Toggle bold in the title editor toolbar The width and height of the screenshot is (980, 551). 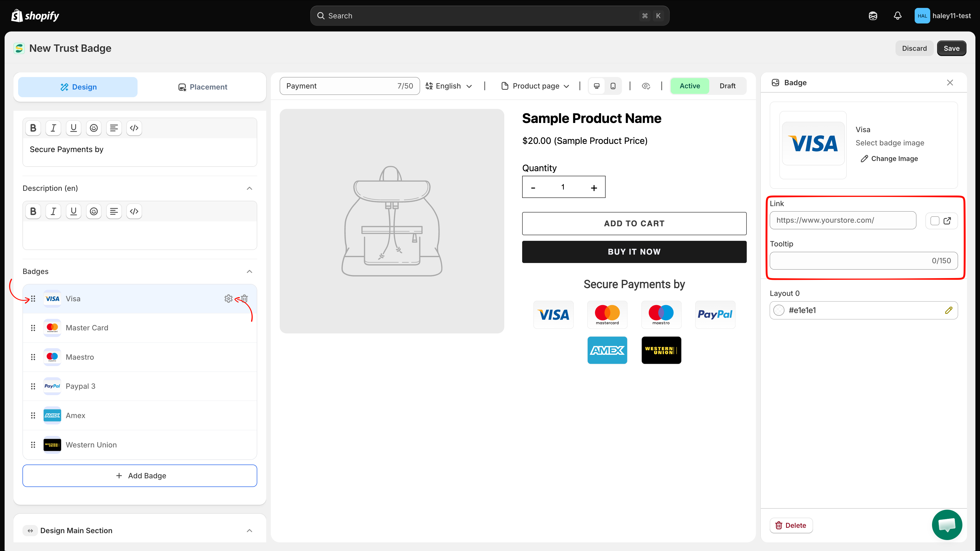point(33,128)
